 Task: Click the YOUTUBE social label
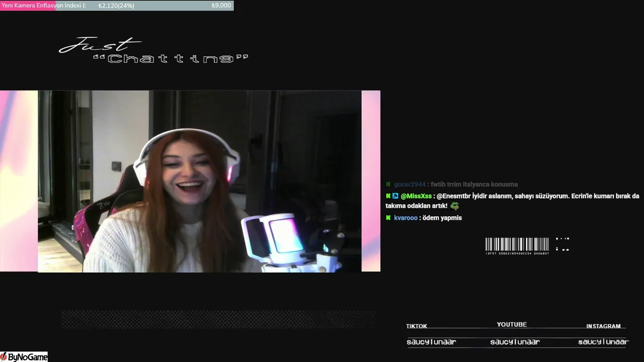click(512, 325)
